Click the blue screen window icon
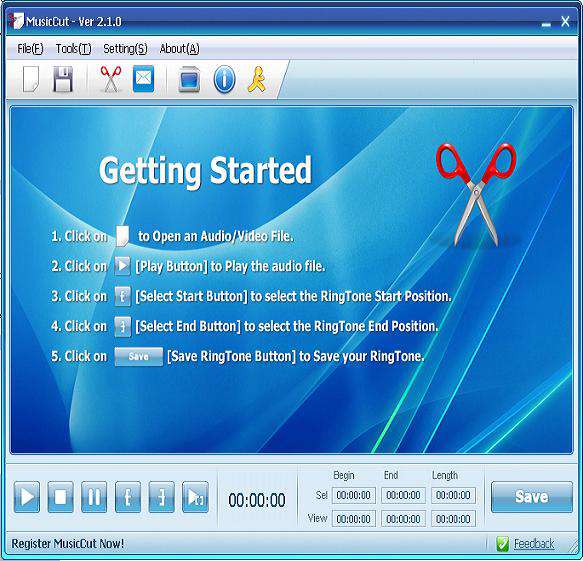Screen dimensions: 583x561 pos(189,79)
